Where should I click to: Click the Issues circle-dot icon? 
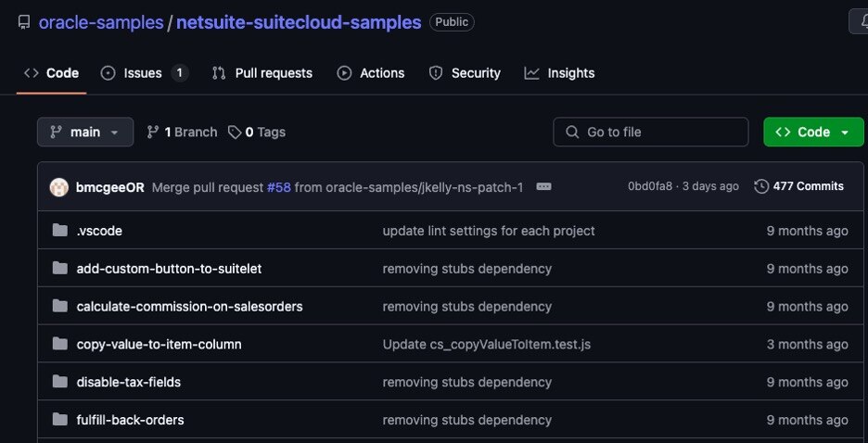(x=108, y=73)
